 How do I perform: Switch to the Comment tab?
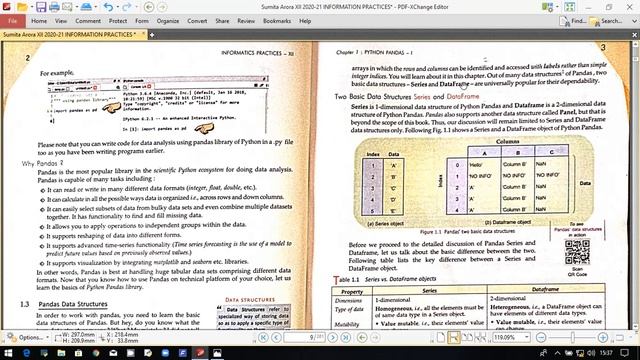(88, 21)
